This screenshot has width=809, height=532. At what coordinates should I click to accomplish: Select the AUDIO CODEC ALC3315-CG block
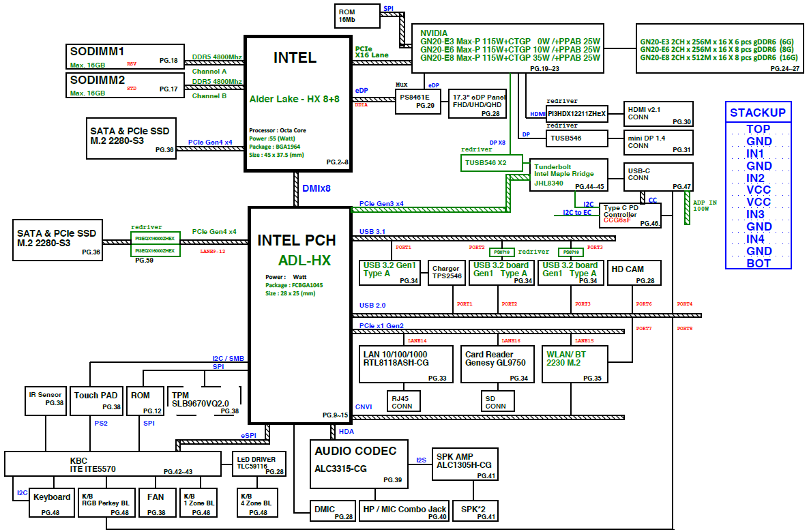click(x=359, y=464)
